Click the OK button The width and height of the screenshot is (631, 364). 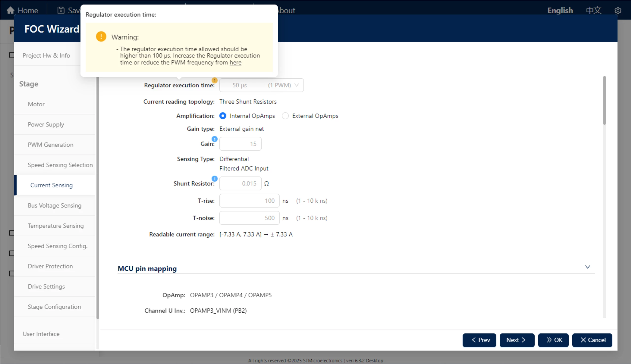tap(553, 340)
